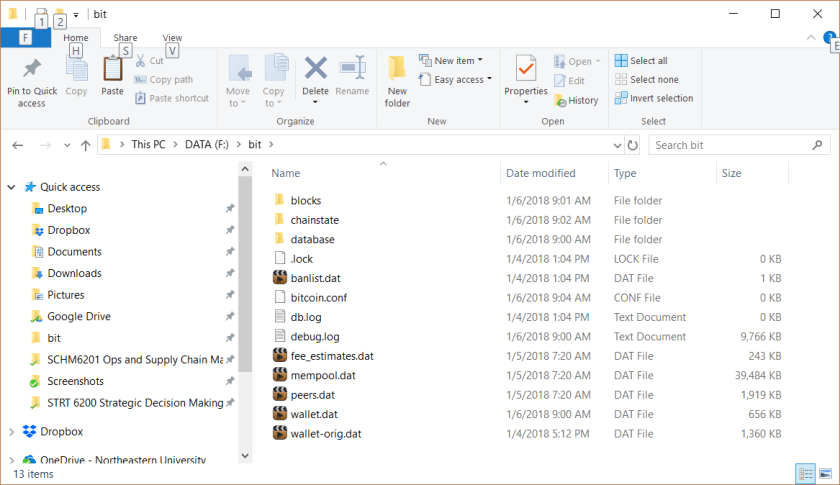840x485 pixels.
Task: Click the Up directory arrow
Action: point(85,145)
